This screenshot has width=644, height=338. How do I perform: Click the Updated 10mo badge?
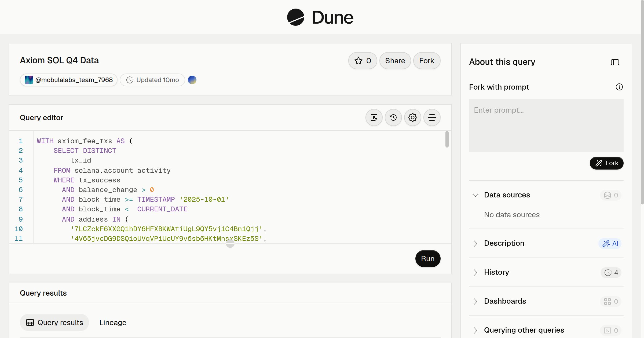click(x=152, y=80)
